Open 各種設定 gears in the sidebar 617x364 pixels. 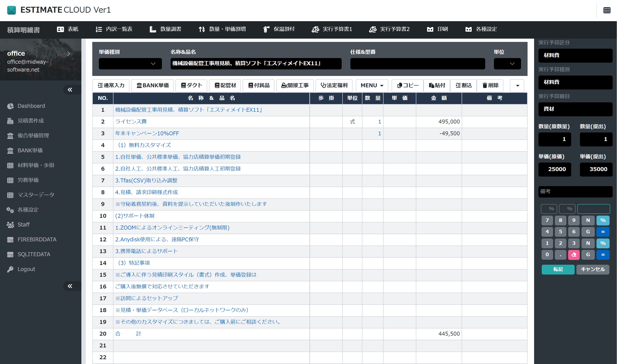click(23, 210)
